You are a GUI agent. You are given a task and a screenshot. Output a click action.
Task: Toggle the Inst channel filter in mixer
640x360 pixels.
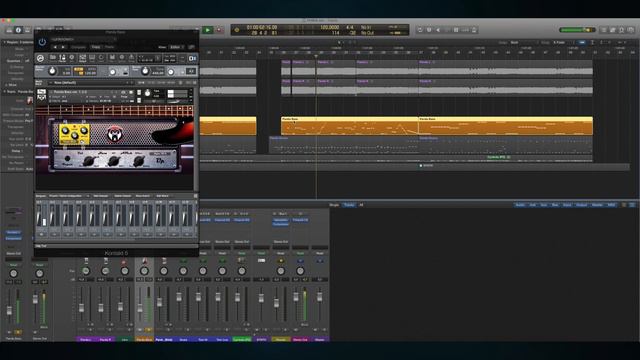[x=532, y=205]
